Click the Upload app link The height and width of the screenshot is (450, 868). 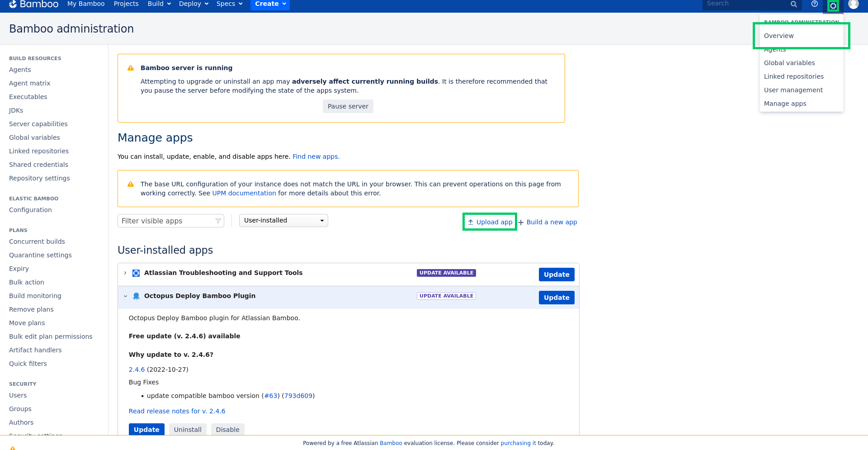click(x=490, y=222)
